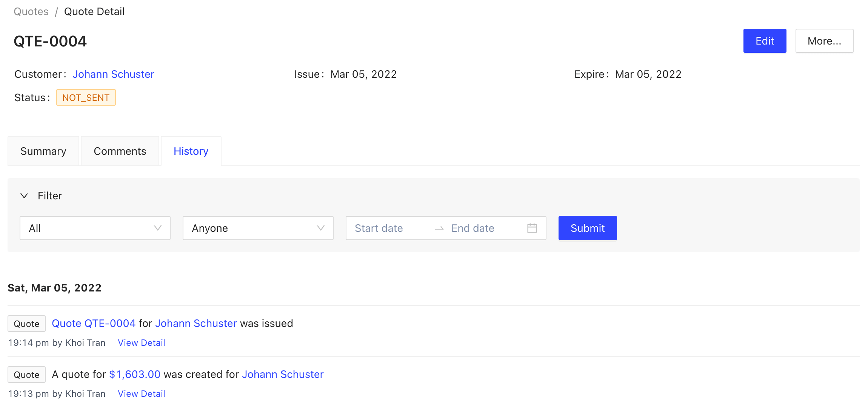
Task: Click the NOT_SENT status tag
Action: [x=86, y=97]
